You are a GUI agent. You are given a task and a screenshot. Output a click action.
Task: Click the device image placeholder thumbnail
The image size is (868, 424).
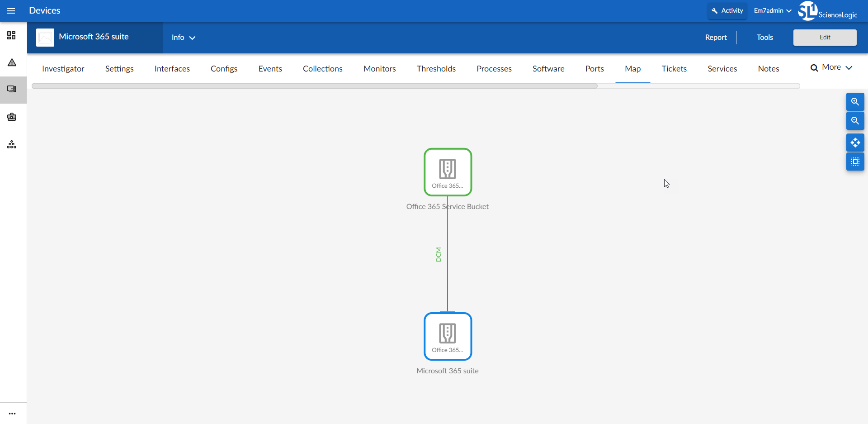click(45, 38)
